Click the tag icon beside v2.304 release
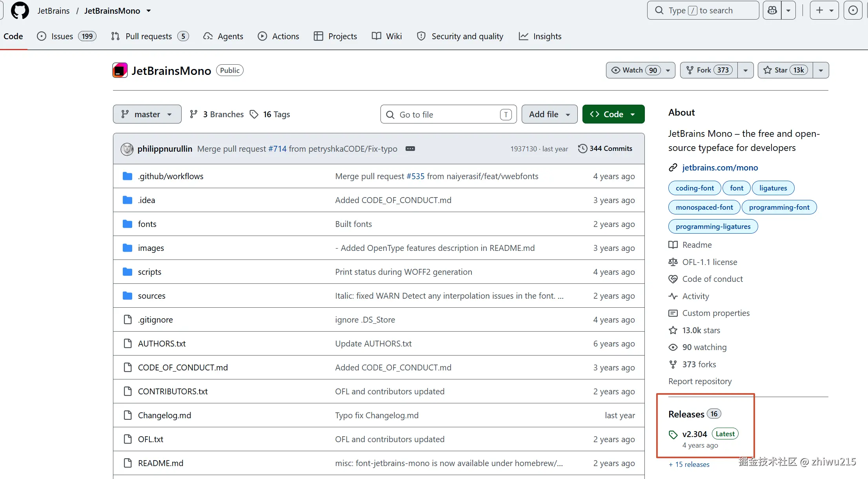This screenshot has height=479, width=868. [x=673, y=434]
